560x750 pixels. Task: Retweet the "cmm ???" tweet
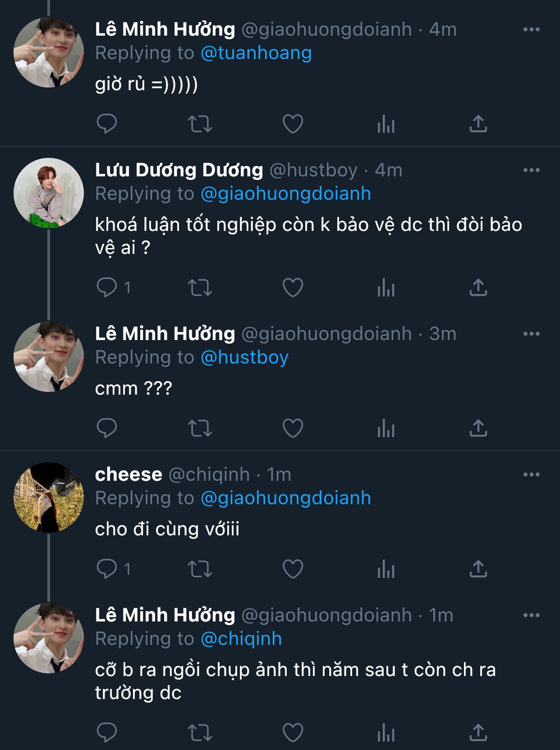(x=200, y=428)
